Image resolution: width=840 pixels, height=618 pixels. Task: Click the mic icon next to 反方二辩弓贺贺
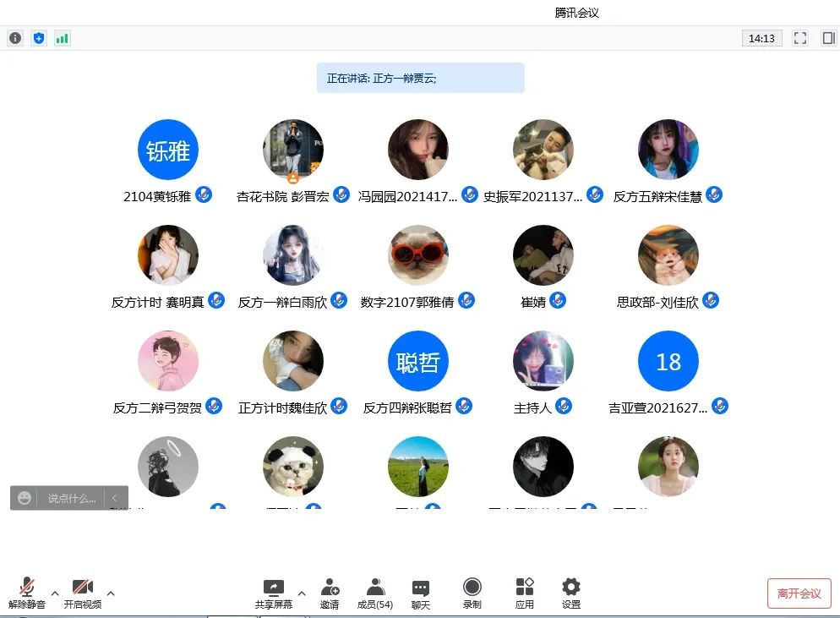215,406
